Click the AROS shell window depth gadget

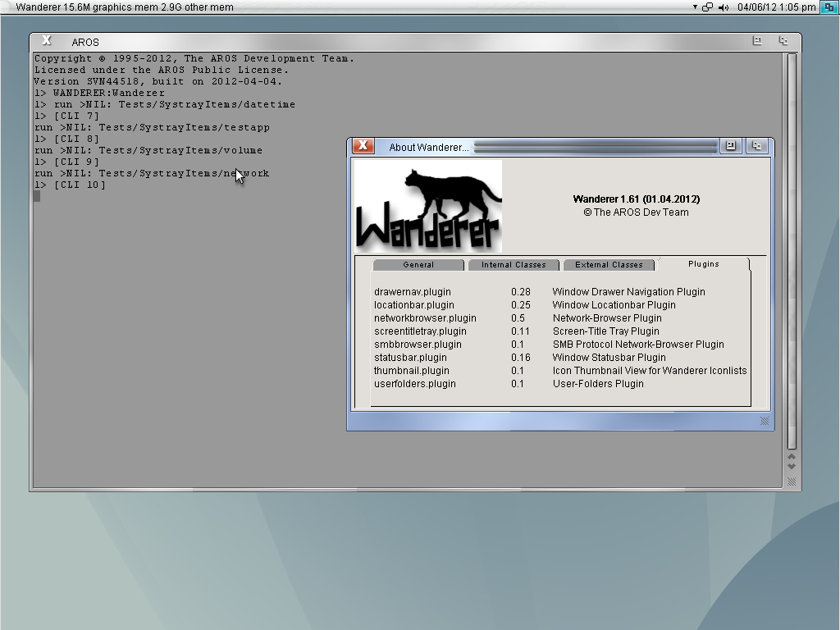point(783,41)
